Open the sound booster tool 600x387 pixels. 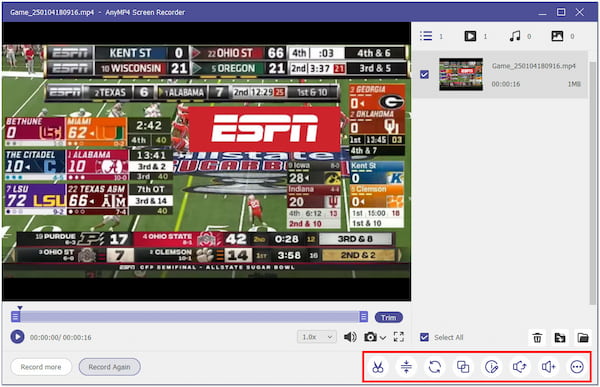[x=548, y=367]
